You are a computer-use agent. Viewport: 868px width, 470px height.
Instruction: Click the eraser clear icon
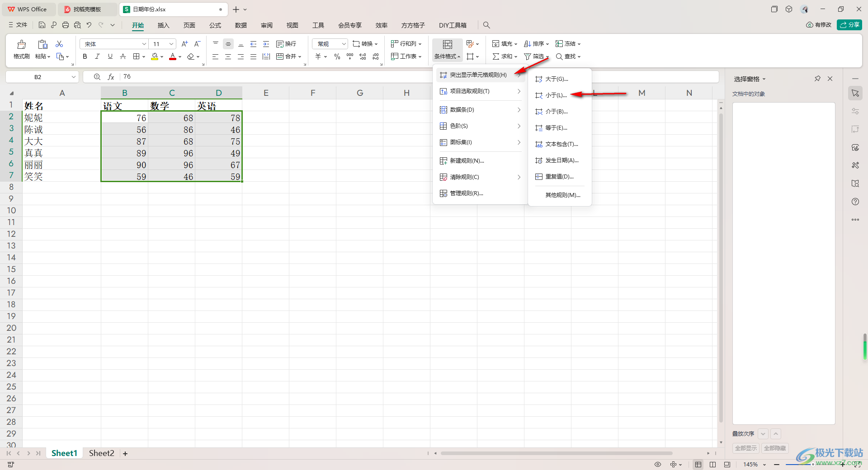coord(190,56)
